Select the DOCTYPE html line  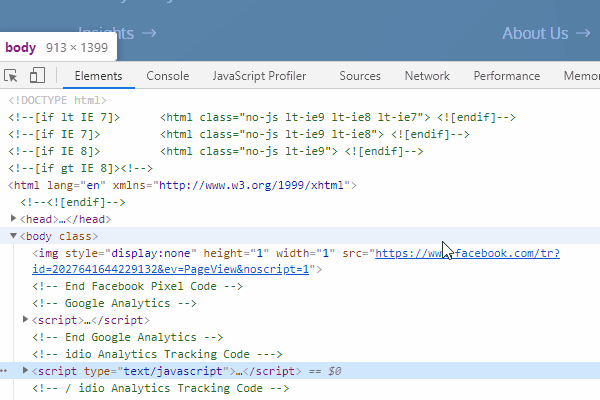click(x=57, y=100)
